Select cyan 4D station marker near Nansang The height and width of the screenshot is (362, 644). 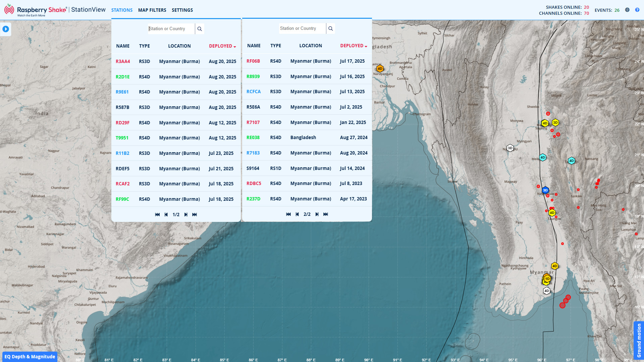tap(572, 161)
